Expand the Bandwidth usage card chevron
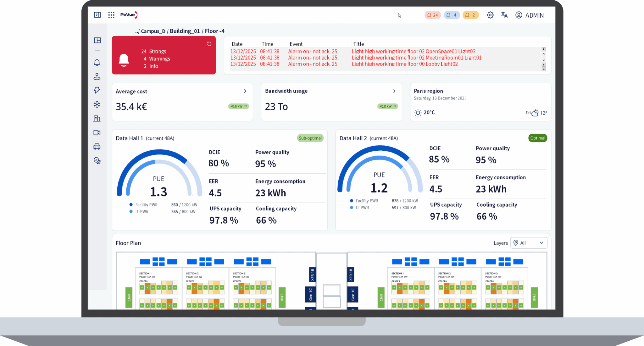Image resolution: width=644 pixels, height=346 pixels. coord(394,91)
